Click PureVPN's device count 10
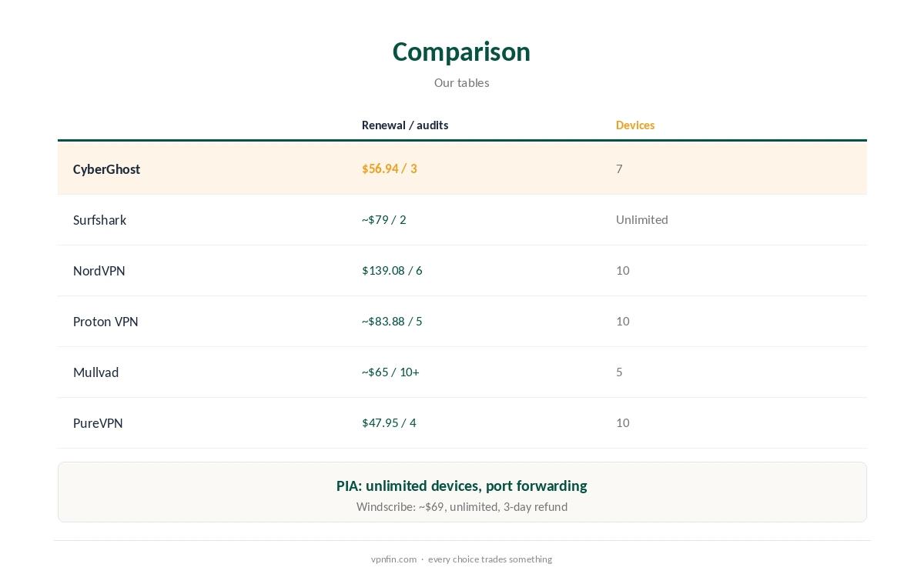This screenshot has height=574, width=924. pyautogui.click(x=623, y=422)
